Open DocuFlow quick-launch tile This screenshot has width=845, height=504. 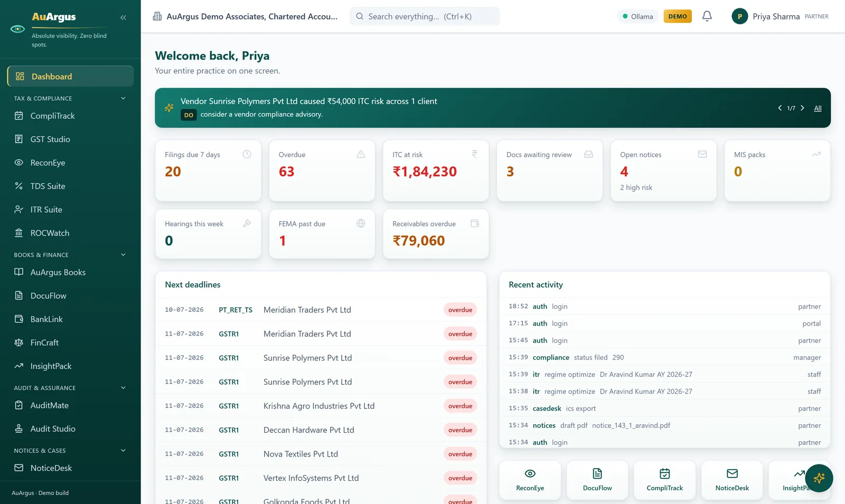point(597,480)
